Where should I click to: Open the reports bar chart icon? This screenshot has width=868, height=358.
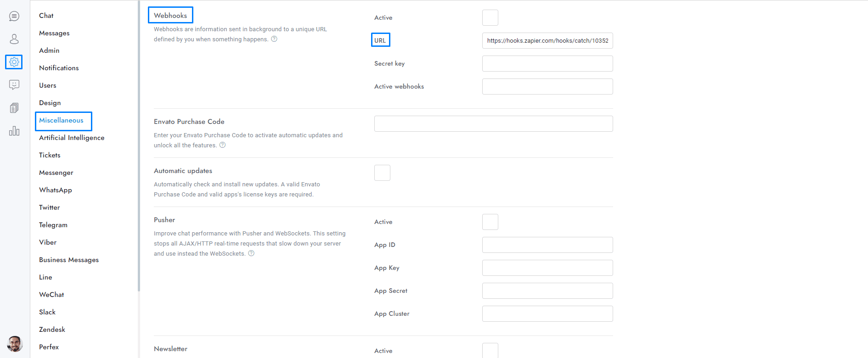pyautogui.click(x=14, y=131)
